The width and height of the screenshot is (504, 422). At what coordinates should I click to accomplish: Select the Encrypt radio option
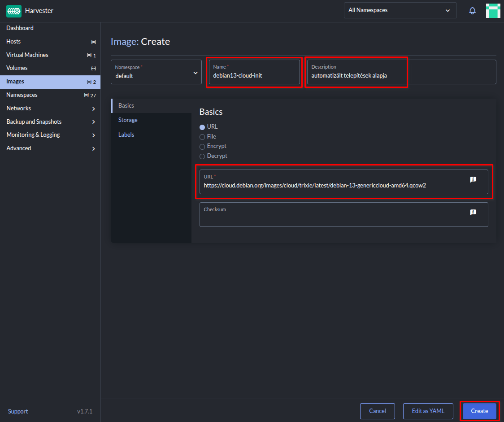coord(202,147)
